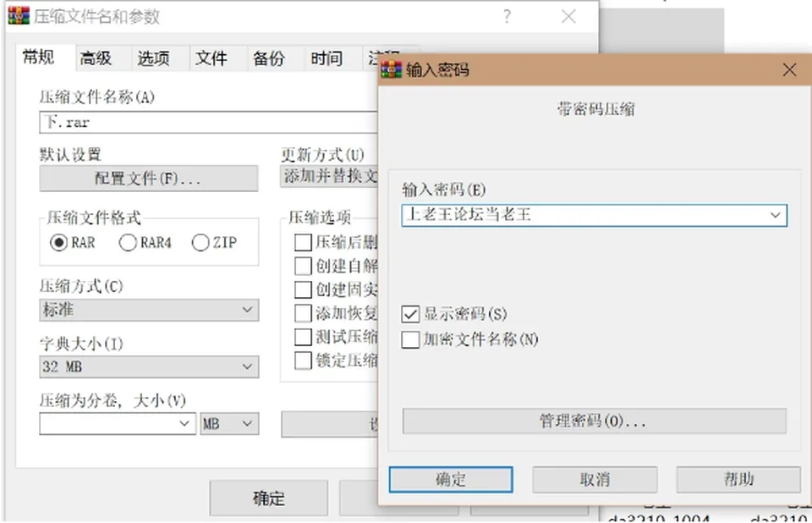812x523 pixels.
Task: Confirm password with 确定 button
Action: coord(451,480)
